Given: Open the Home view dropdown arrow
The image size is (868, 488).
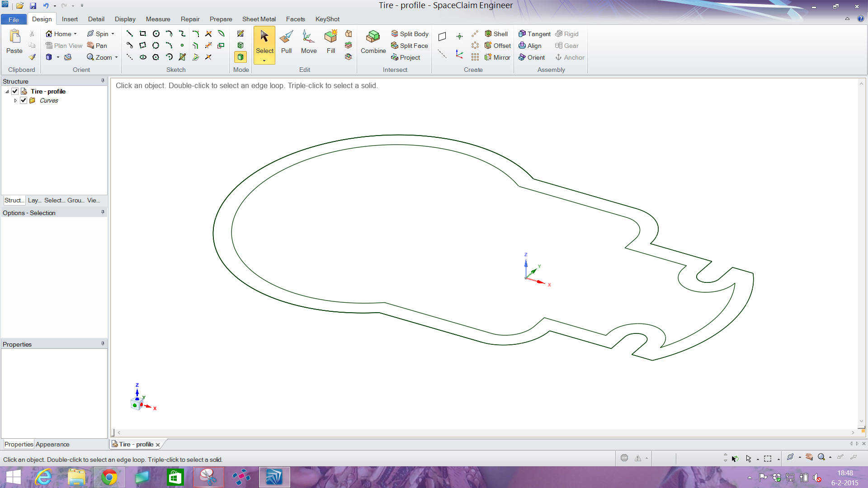Looking at the screenshot, I should (x=75, y=34).
